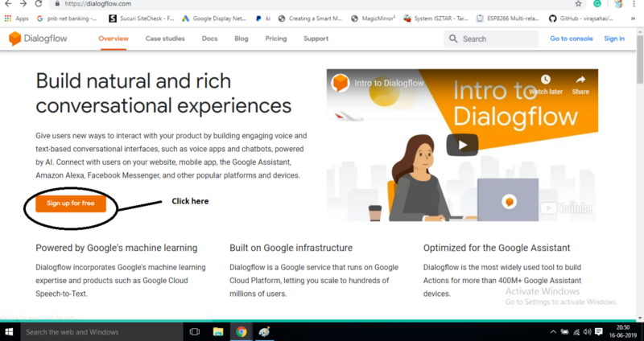The width and height of the screenshot is (644, 341).
Task: Click the Optimized for the Google Assistant heading
Action: 497,248
